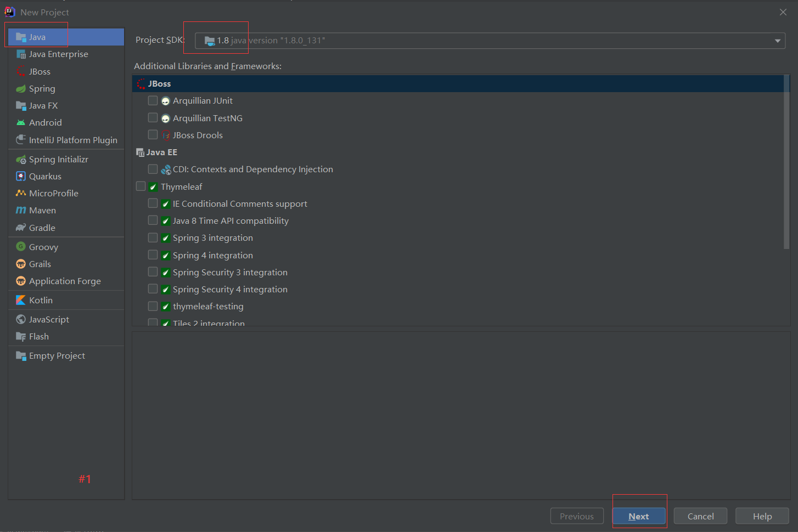Viewport: 798px width, 532px height.
Task: Enable the Thymeleaf framework checkbox
Action: tap(141, 186)
